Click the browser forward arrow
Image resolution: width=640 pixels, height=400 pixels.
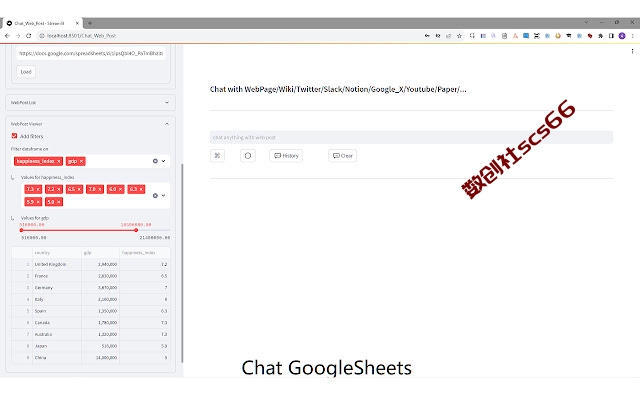[18, 36]
